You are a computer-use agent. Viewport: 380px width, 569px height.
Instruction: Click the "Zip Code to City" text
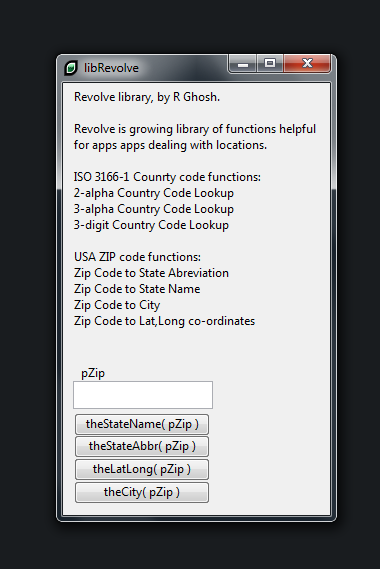coord(117,305)
